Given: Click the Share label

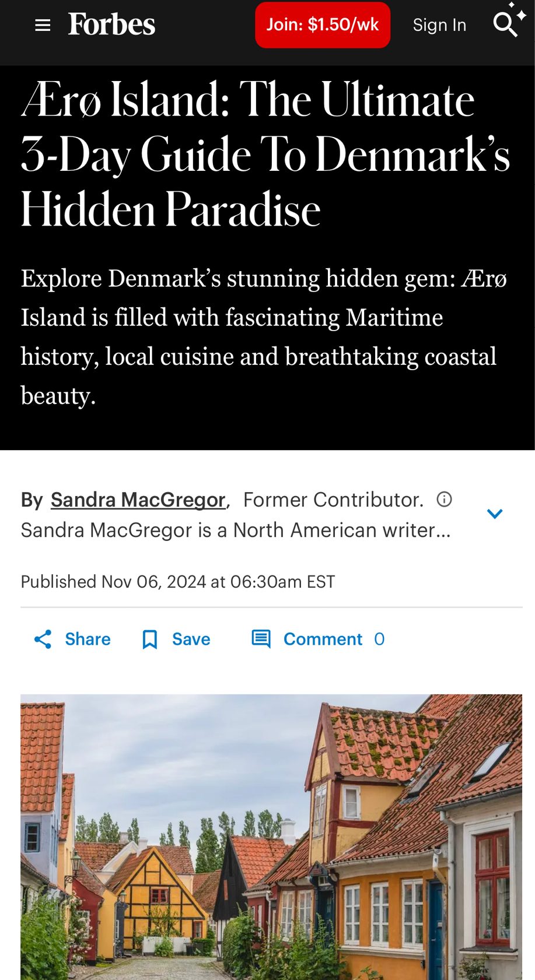Looking at the screenshot, I should pos(88,640).
